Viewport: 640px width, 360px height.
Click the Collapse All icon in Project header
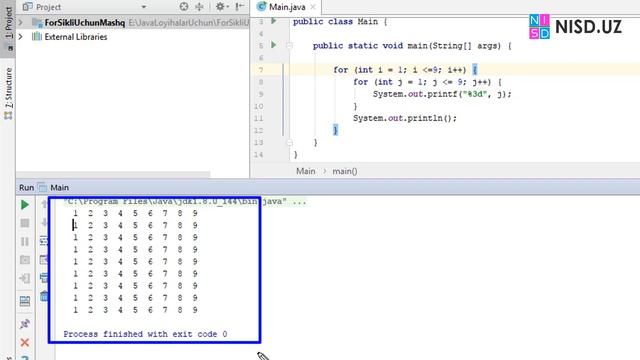click(x=199, y=7)
